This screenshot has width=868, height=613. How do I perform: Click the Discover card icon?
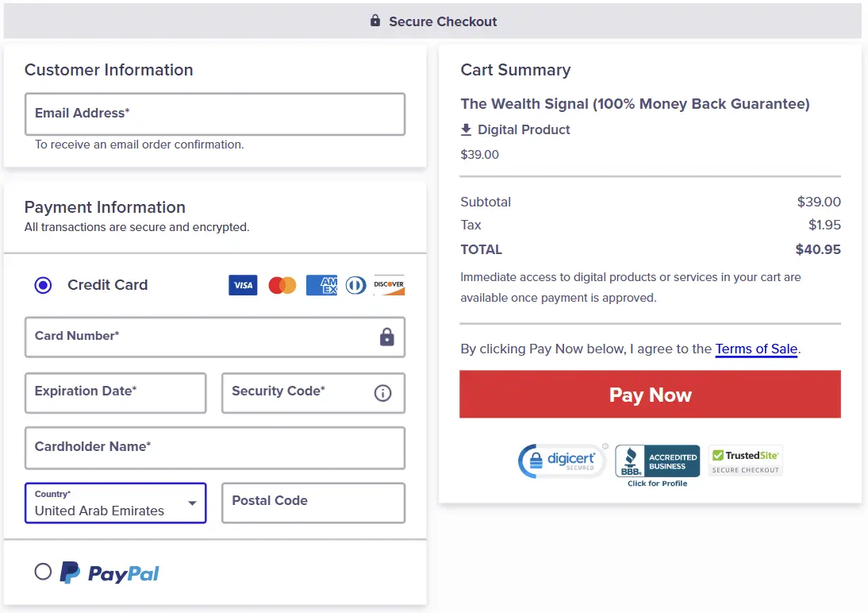coord(389,284)
